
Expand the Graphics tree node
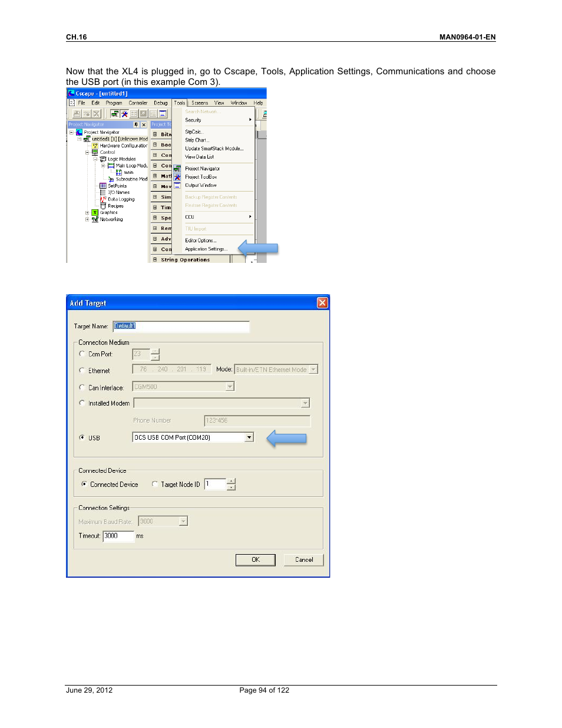(x=87, y=213)
